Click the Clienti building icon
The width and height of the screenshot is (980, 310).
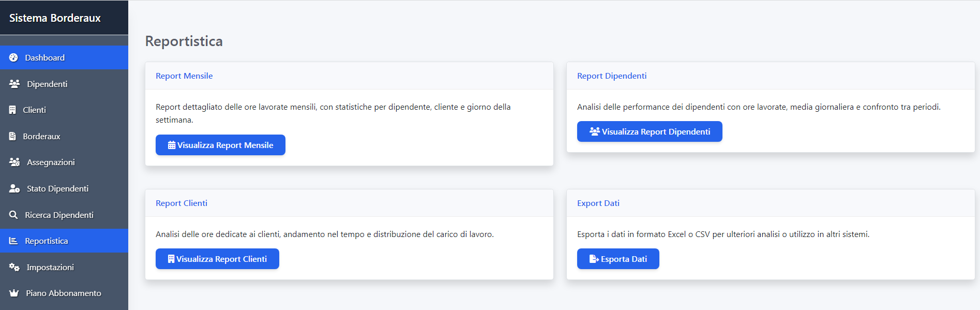point(12,110)
